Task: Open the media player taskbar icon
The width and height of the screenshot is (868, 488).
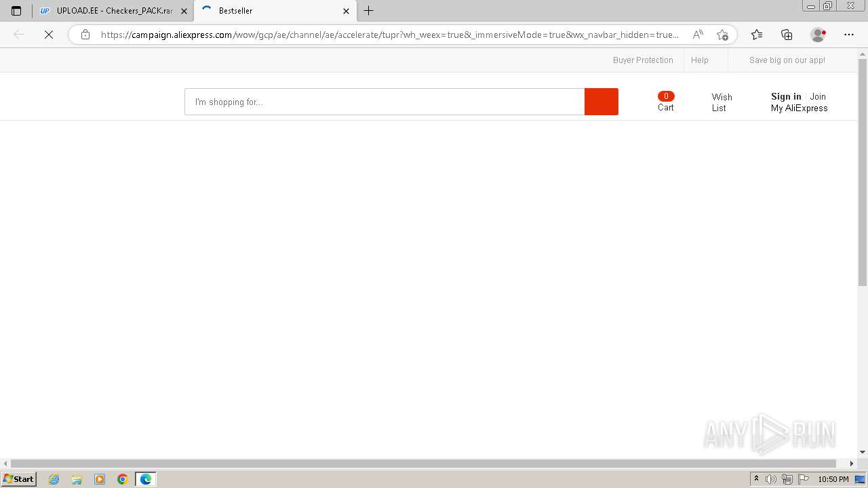Action: 100,479
